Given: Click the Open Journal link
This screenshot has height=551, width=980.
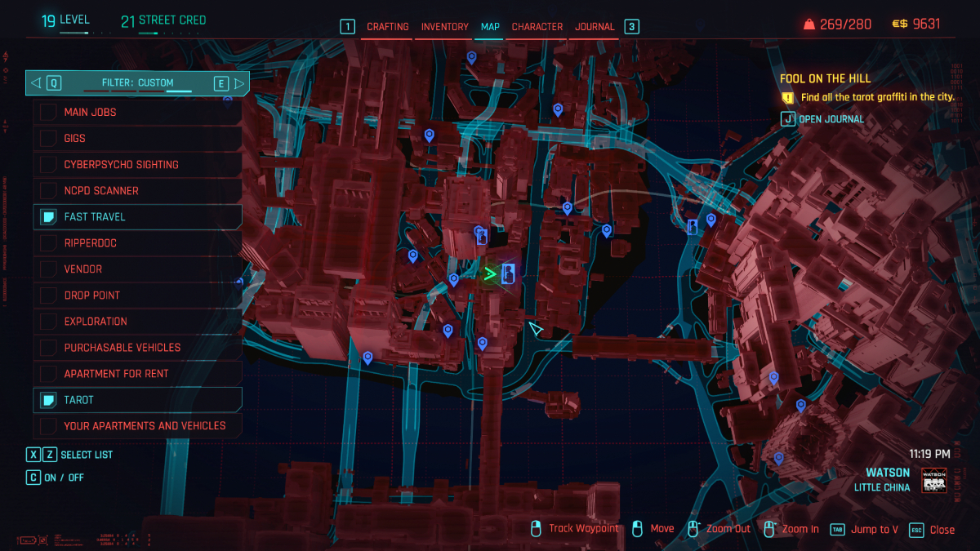Looking at the screenshot, I should coord(831,119).
